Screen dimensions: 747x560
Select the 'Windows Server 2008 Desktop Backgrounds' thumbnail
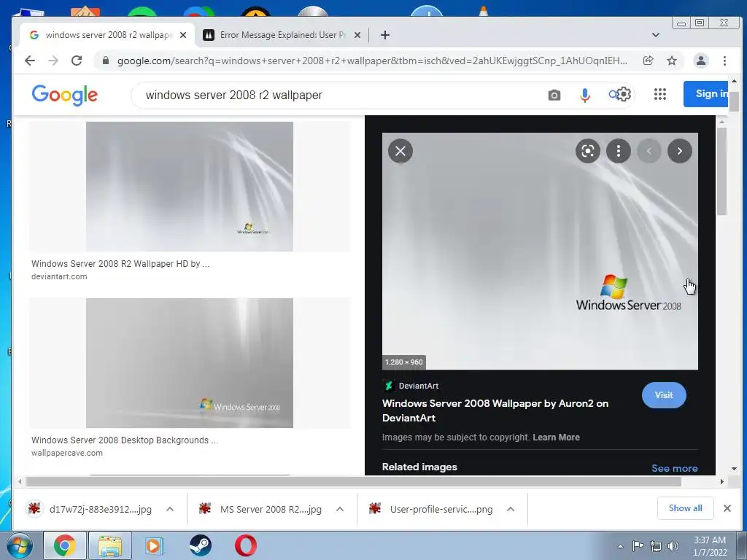point(190,363)
